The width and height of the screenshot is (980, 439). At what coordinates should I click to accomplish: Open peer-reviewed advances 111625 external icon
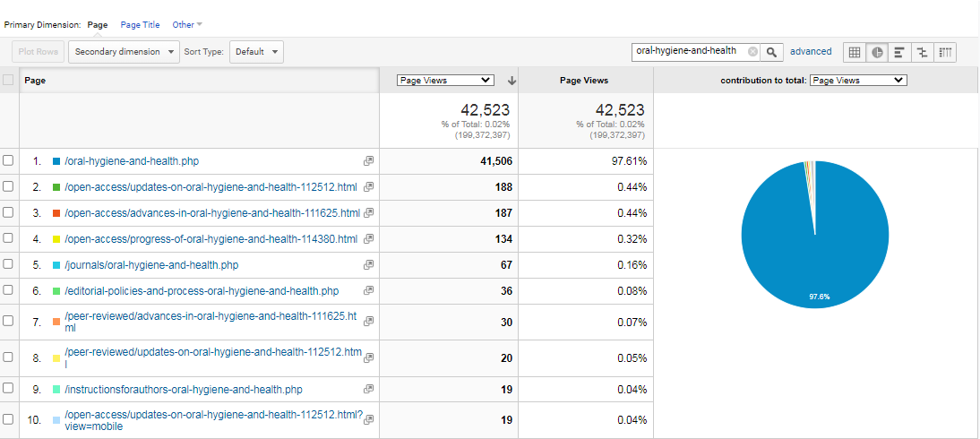369,322
